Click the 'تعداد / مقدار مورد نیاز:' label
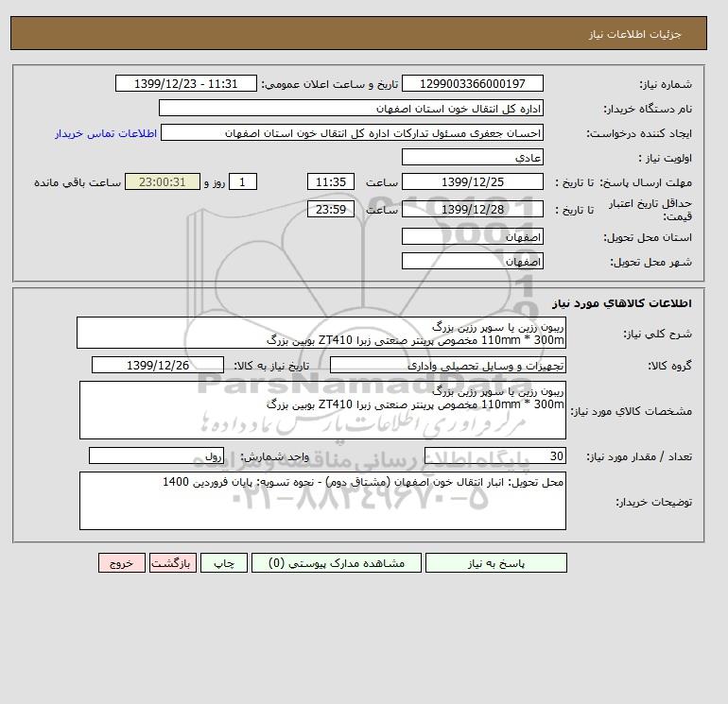Screen dimensions: 728x704 (639, 456)
